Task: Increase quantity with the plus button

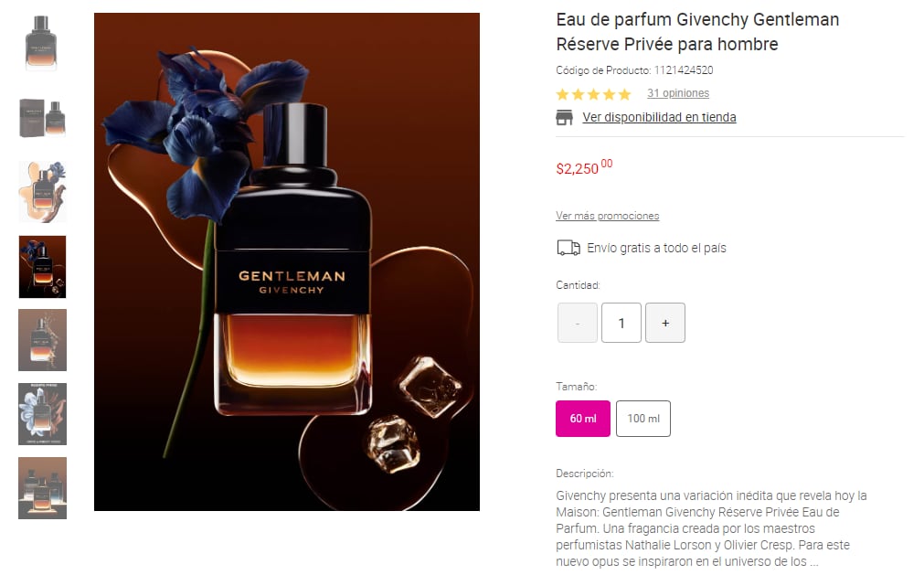Action: tap(664, 323)
